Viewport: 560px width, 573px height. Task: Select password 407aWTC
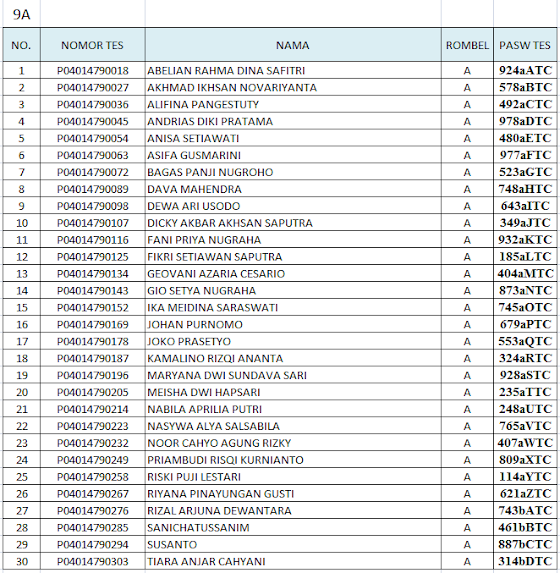click(525, 443)
